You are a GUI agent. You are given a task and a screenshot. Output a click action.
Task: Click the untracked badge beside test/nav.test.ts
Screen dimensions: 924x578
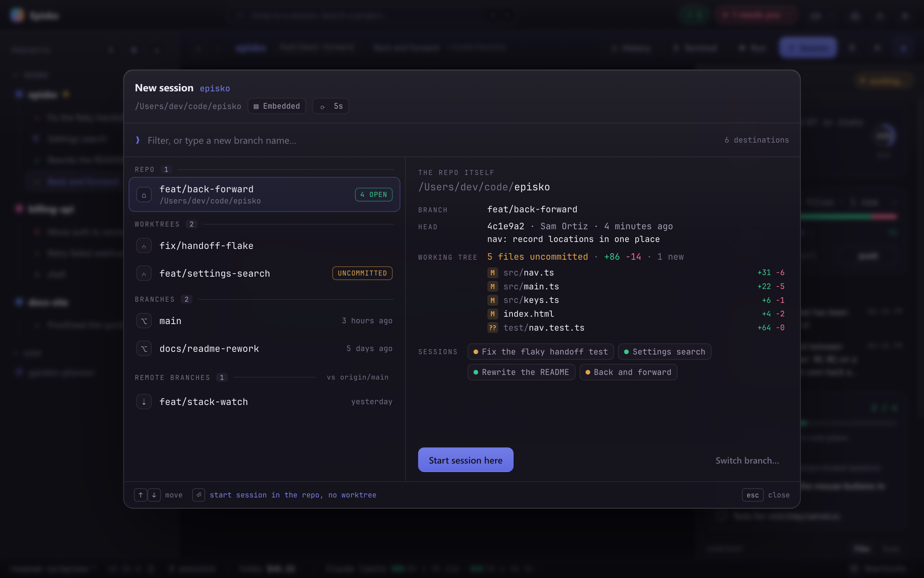[x=492, y=328]
